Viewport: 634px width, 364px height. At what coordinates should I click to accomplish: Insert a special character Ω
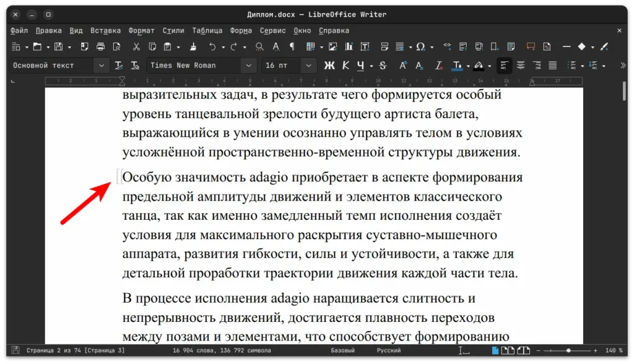coord(420,46)
